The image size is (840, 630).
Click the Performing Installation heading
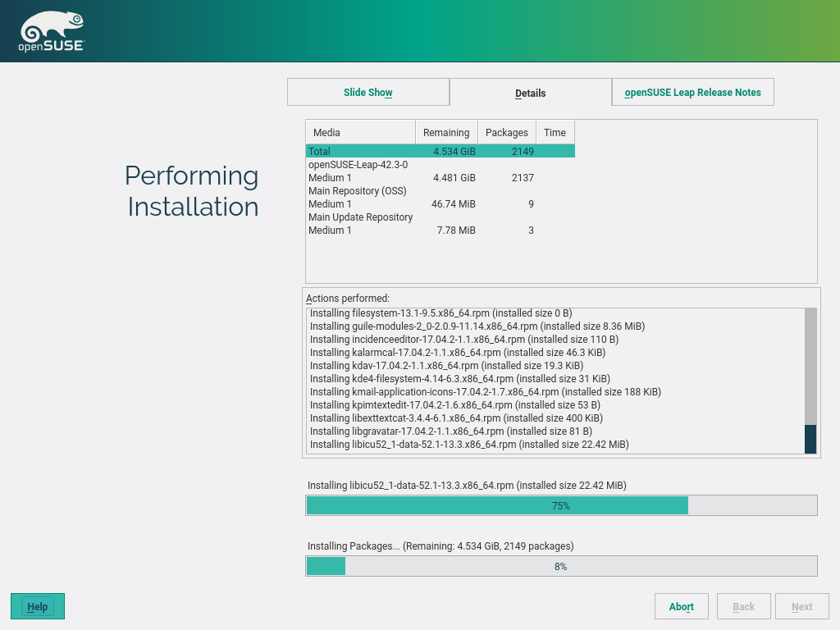point(192,191)
